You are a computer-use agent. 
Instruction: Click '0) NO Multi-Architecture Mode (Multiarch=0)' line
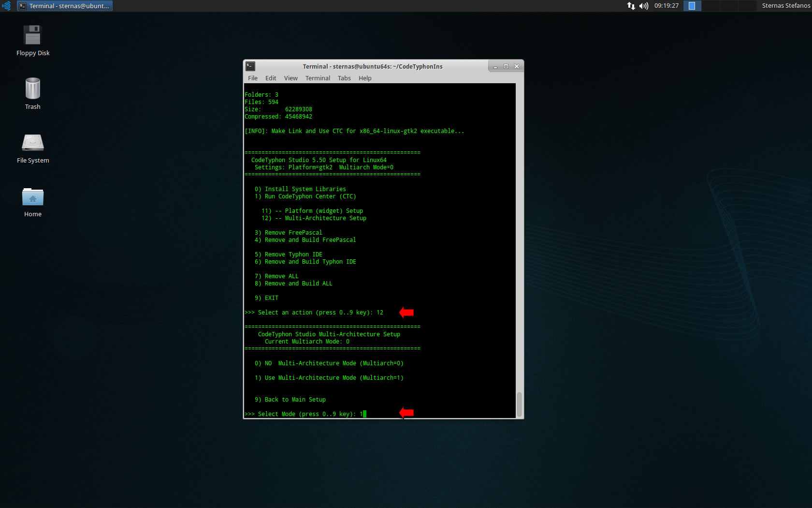(x=329, y=363)
